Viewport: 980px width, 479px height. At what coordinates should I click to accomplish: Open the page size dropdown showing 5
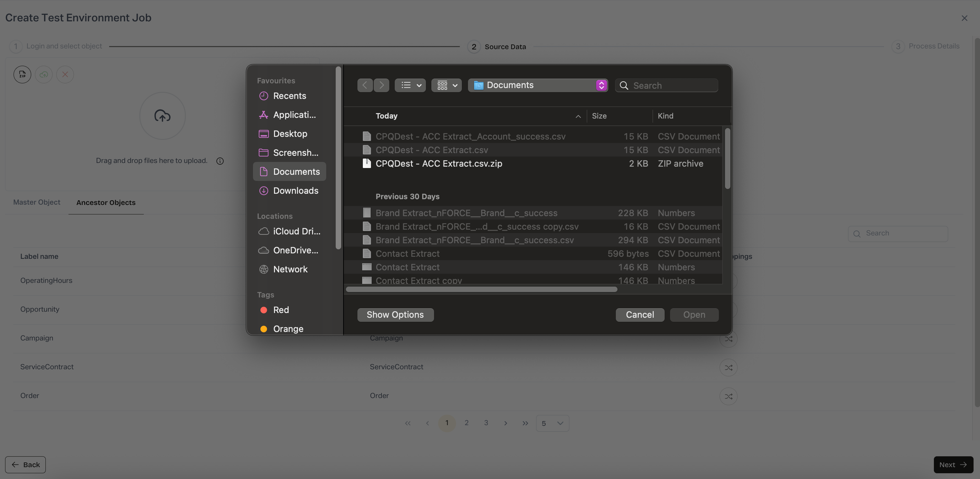(x=552, y=423)
